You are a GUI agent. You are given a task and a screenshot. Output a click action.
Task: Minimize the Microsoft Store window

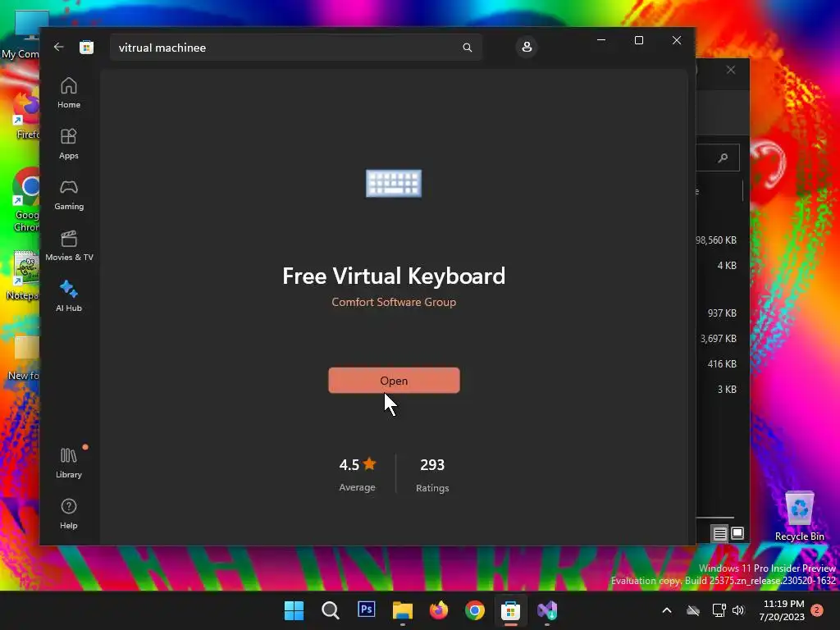click(601, 40)
